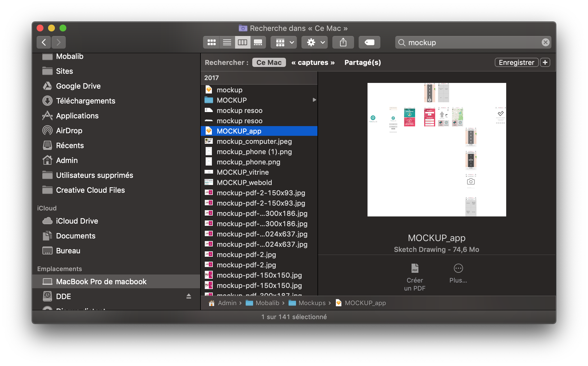Open Mockups from the breadcrumb path bar

point(312,303)
